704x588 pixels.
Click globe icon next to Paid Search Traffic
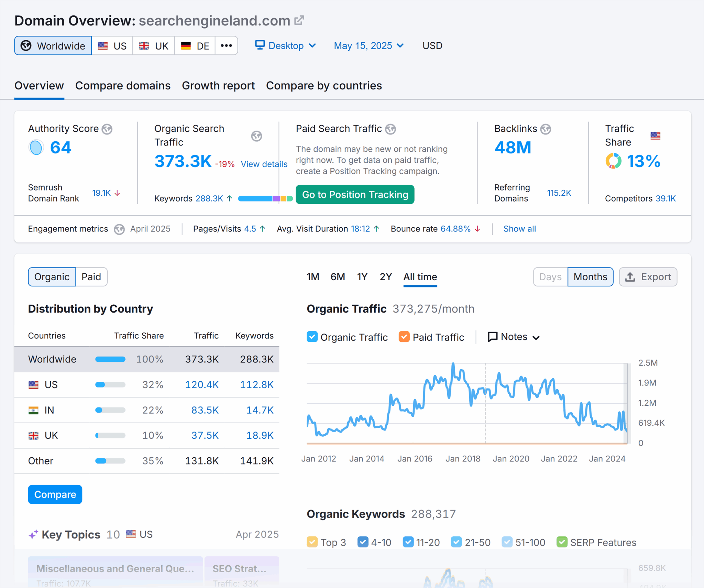tap(390, 129)
